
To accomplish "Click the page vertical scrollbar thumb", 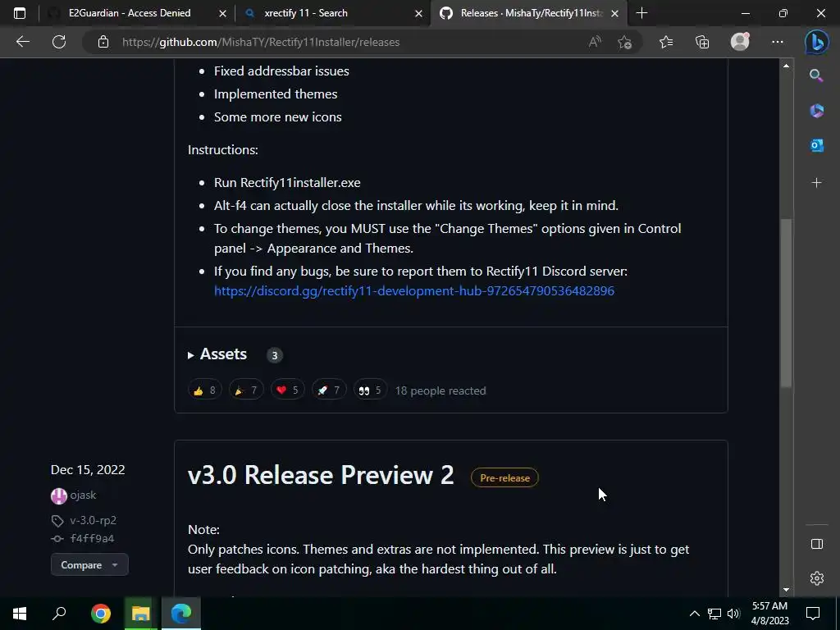I will (786, 303).
